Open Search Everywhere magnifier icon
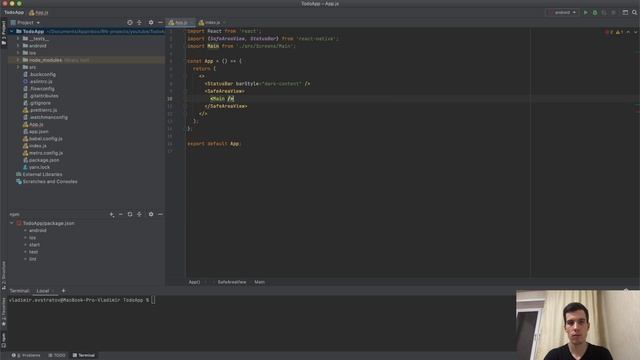Screen dimensions: 640x360 coord(634,13)
